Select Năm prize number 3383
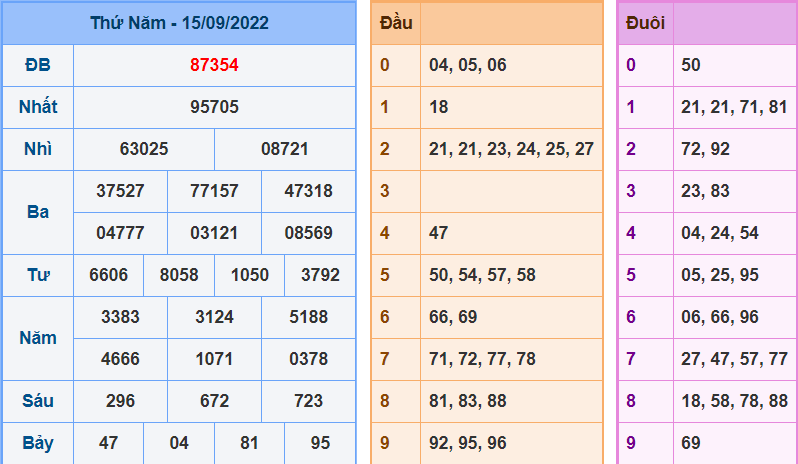The width and height of the screenshot is (798, 464). (x=121, y=317)
